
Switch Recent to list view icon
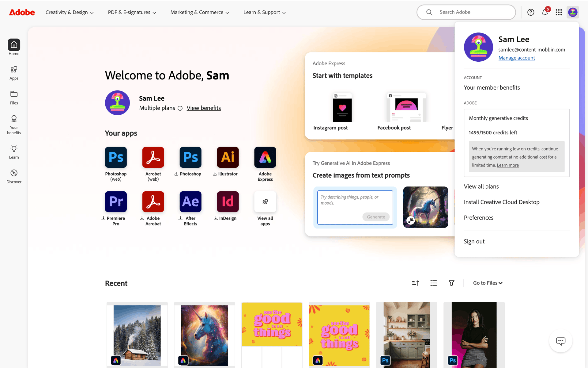coord(434,283)
